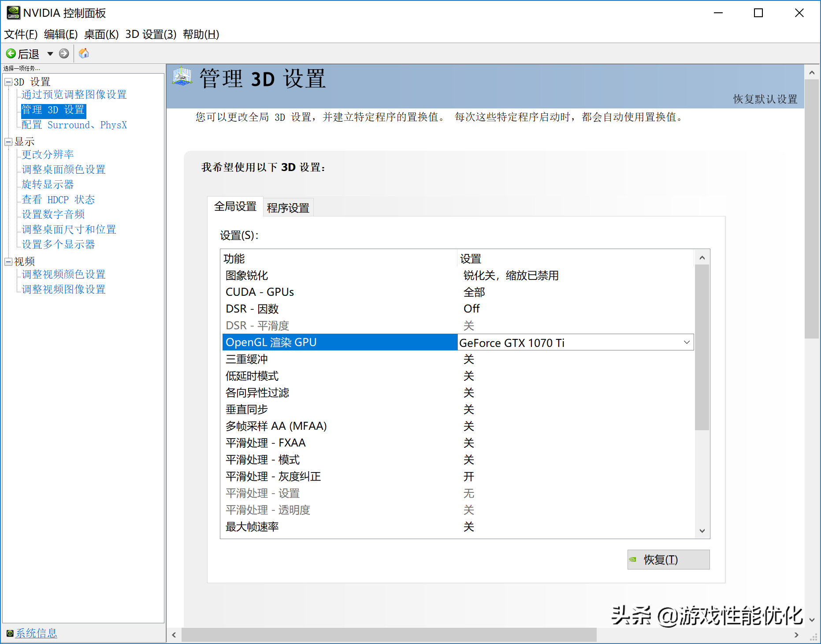Select 更改分辨率 in the task tree
Viewport: 821px width, 644px height.
(48, 155)
